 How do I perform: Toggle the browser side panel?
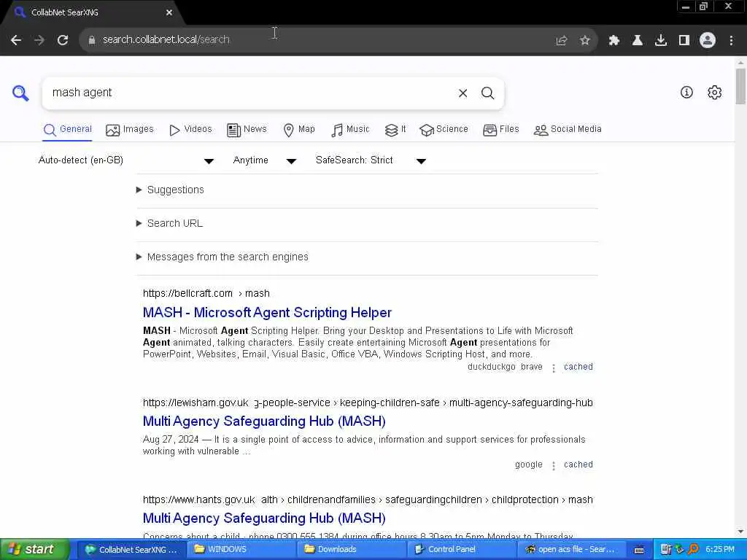684,41
